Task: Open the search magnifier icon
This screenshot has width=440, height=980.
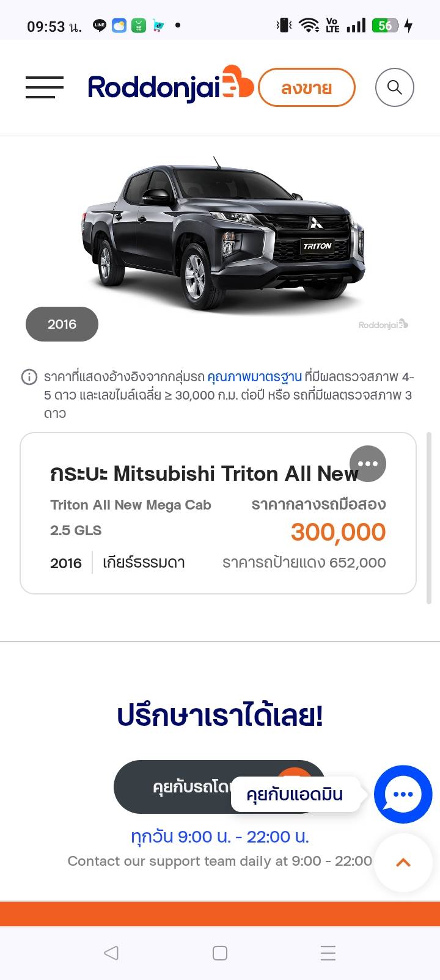Action: [x=394, y=87]
